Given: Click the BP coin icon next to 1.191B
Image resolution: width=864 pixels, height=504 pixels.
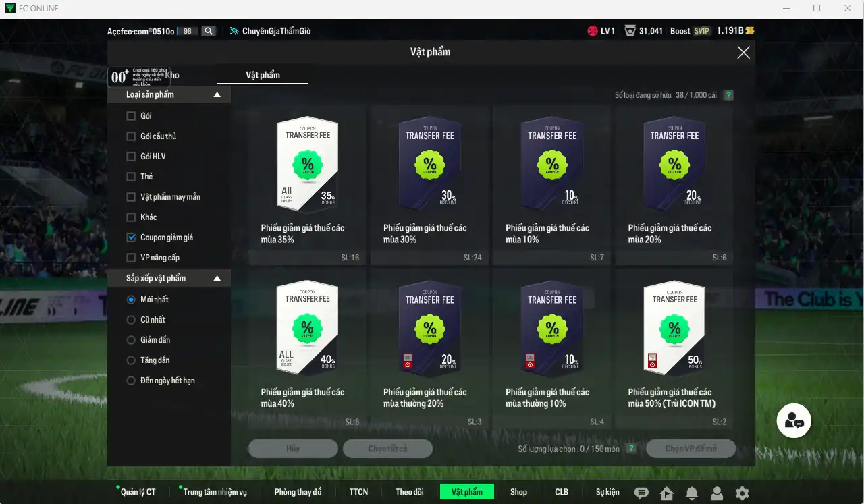Looking at the screenshot, I should [750, 31].
